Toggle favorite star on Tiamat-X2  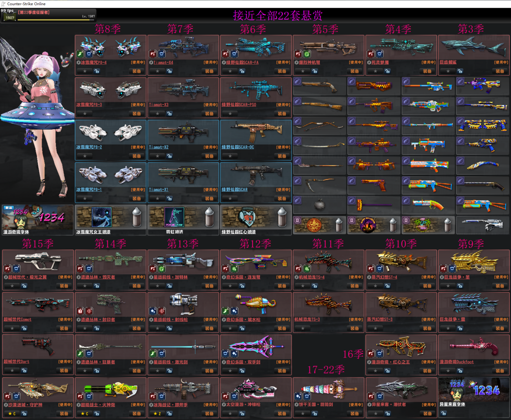tap(158, 156)
